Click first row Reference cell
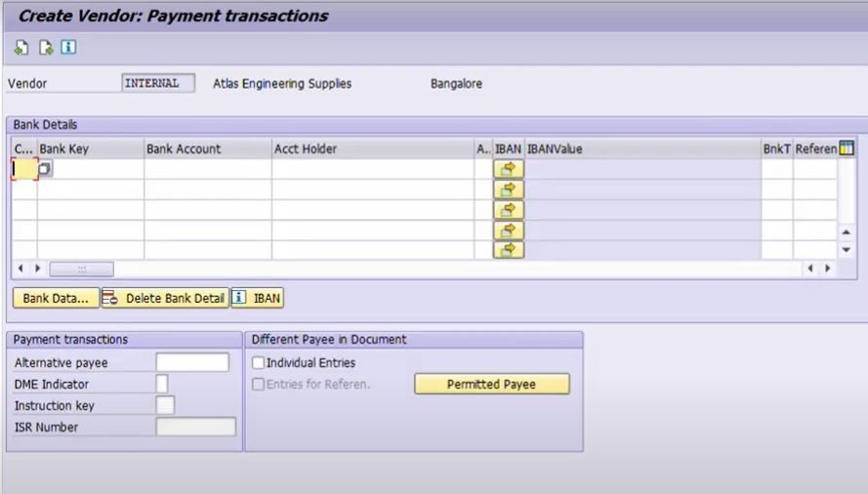 click(815, 169)
